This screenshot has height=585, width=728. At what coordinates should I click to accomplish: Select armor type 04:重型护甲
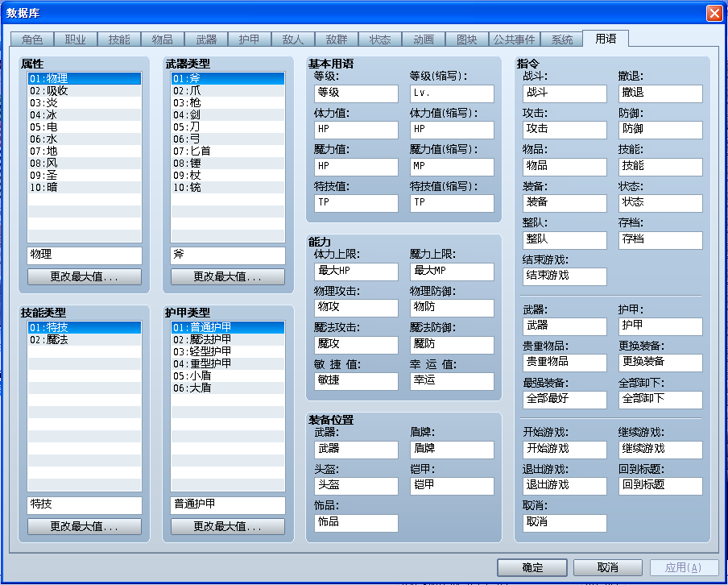[x=228, y=364]
